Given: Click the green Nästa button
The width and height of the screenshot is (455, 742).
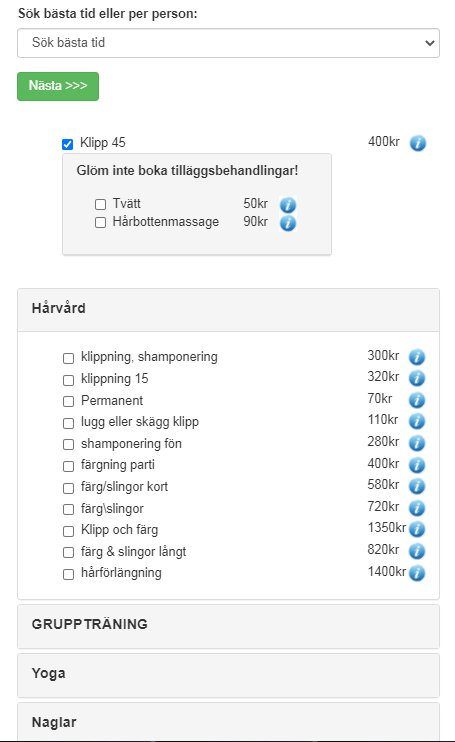Looking at the screenshot, I should (x=58, y=86).
